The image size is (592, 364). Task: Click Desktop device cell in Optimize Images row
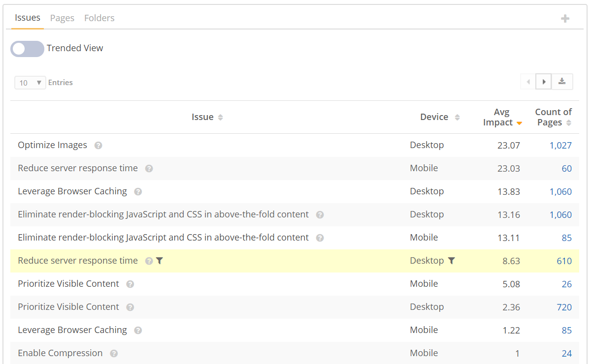(427, 145)
